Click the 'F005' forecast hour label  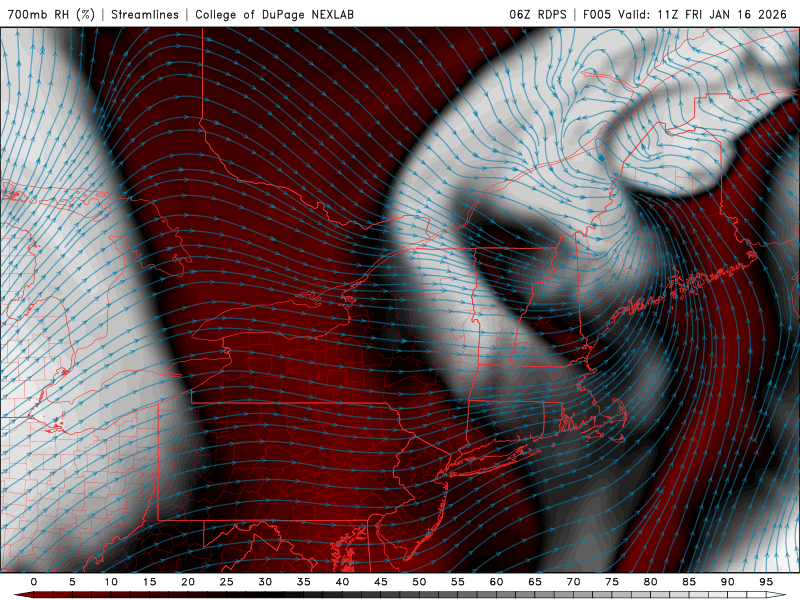597,14
